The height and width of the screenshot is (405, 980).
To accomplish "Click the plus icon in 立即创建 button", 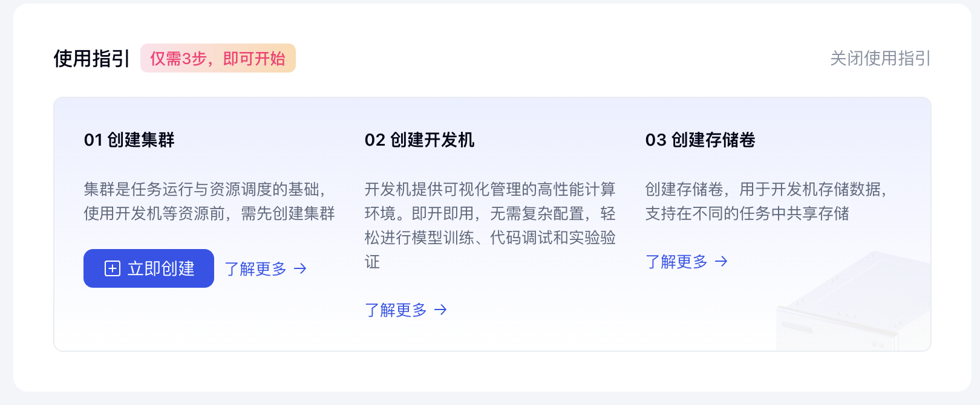I will [113, 268].
